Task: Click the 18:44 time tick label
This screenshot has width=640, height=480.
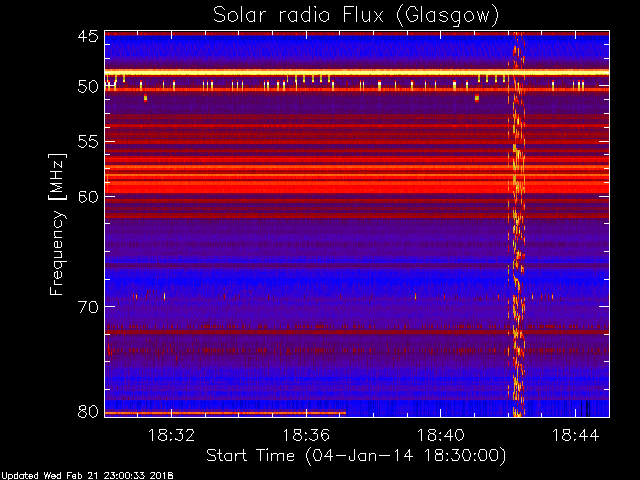Action: point(575,435)
